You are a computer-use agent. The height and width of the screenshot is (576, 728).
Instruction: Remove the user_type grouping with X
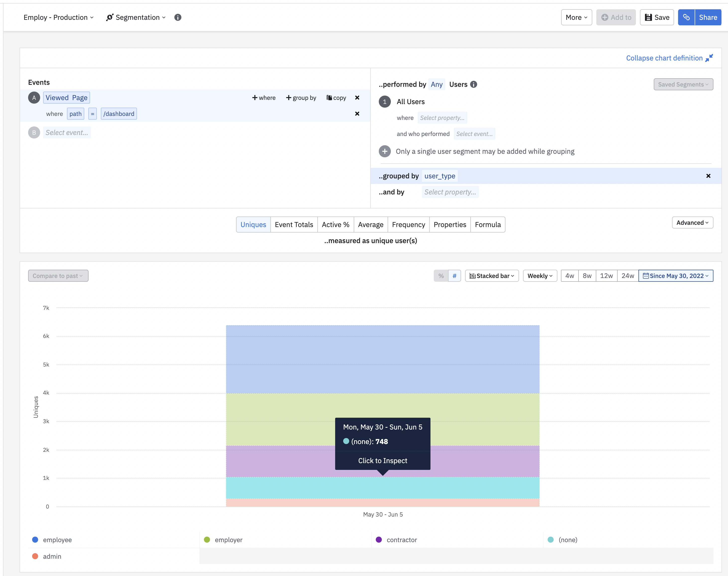pos(708,176)
